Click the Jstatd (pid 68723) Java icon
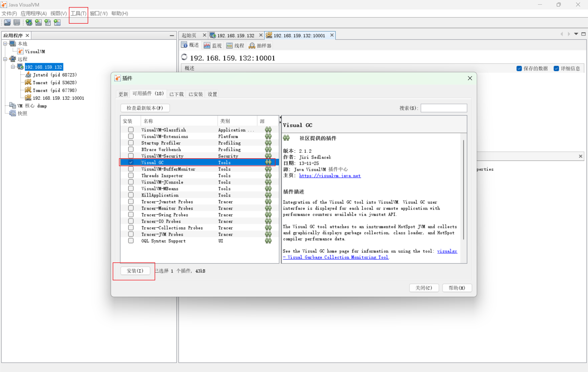The height and width of the screenshot is (372, 588). tap(28, 75)
